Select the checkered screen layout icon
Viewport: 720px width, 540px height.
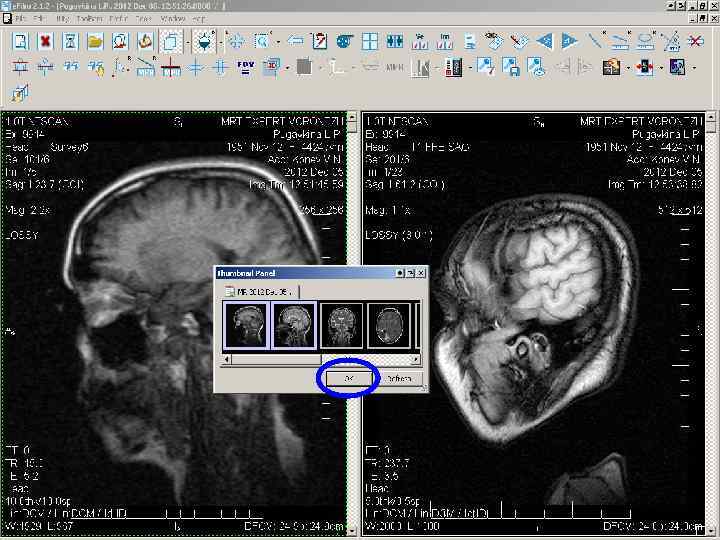[170, 42]
